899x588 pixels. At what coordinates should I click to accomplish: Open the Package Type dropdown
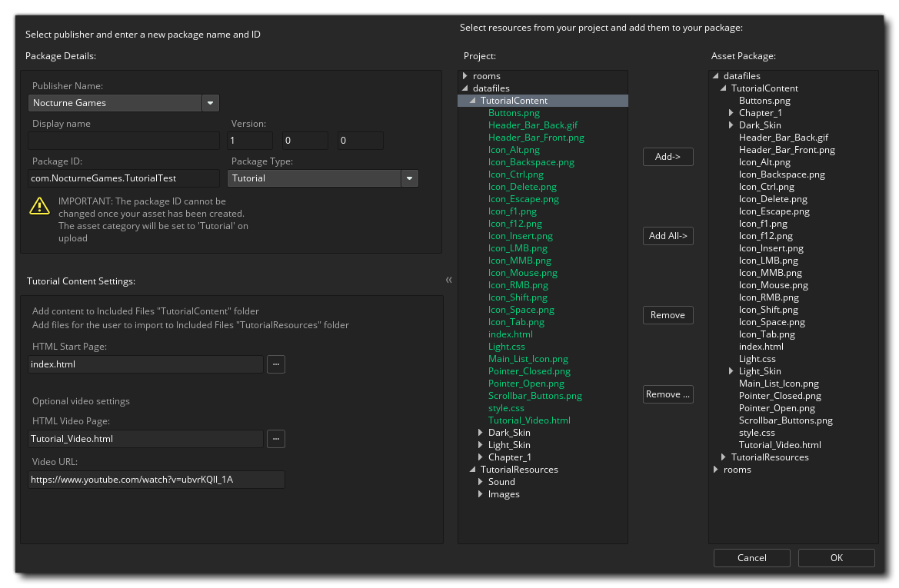pyautogui.click(x=409, y=178)
